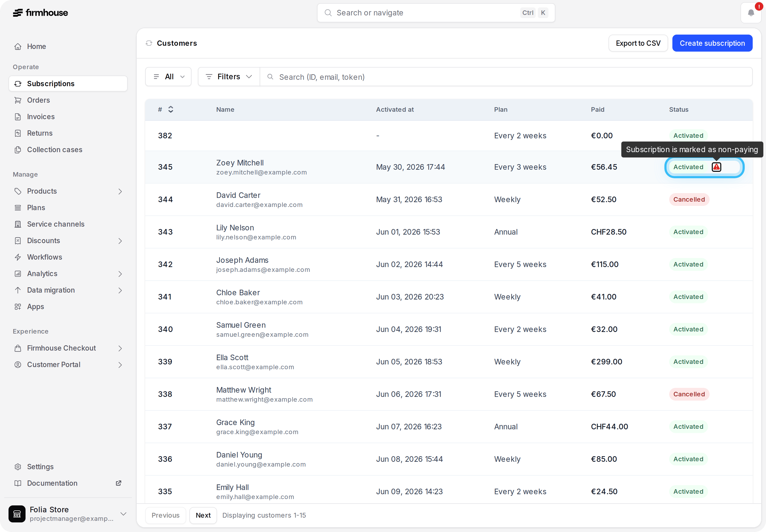Expand the Firmhouse Checkout submenu chevron
The width and height of the screenshot is (766, 532).
click(x=120, y=348)
